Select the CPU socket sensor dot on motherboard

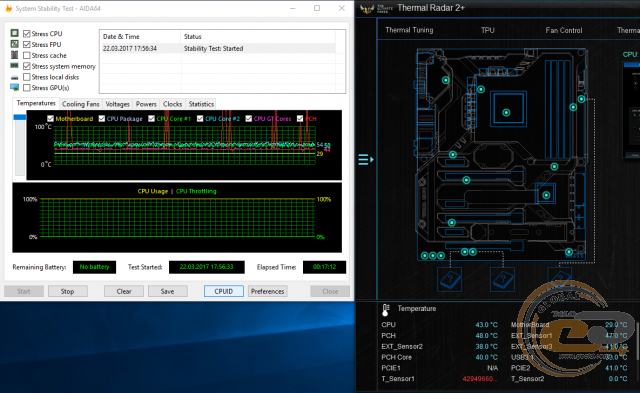pyautogui.click(x=506, y=113)
